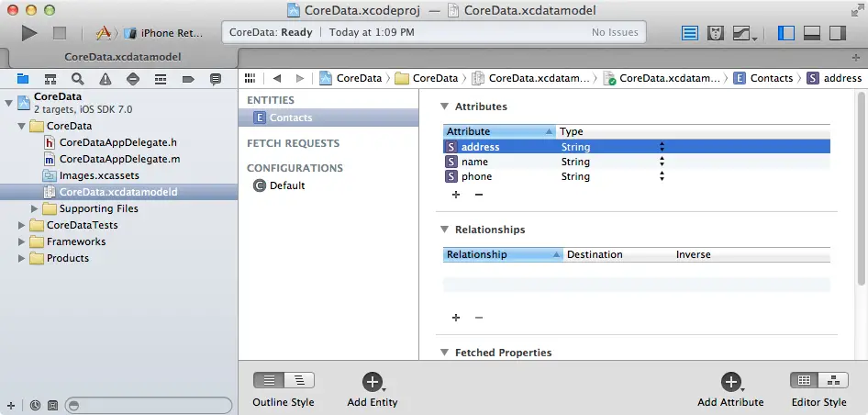This screenshot has height=415, width=868.
Task: Select the Contacts entity
Action: (x=290, y=118)
